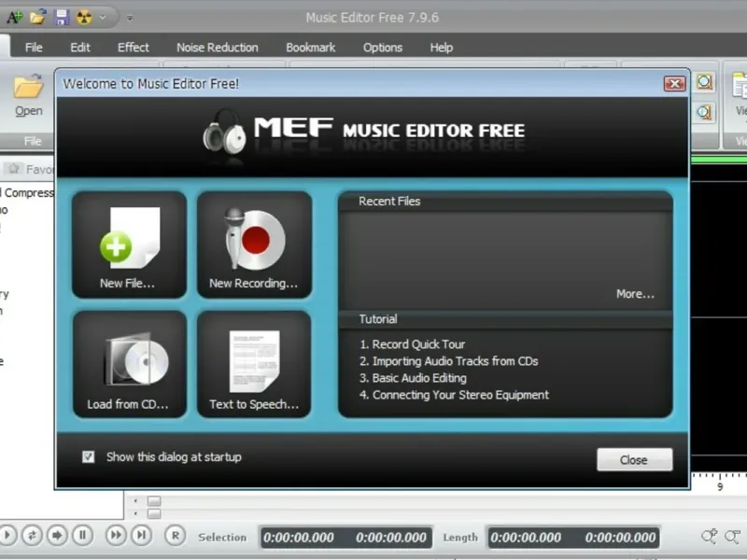Click the lower scrollbar left arrow
Viewport: 747px width, 560px height.
135,513
